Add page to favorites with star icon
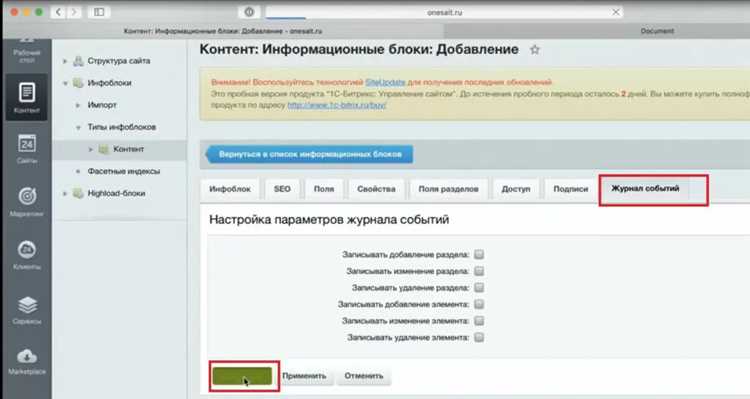The height and width of the screenshot is (399, 750). click(x=535, y=50)
